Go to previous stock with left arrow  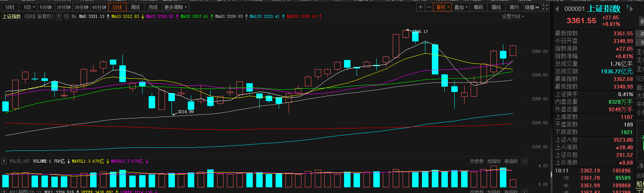pos(557,9)
